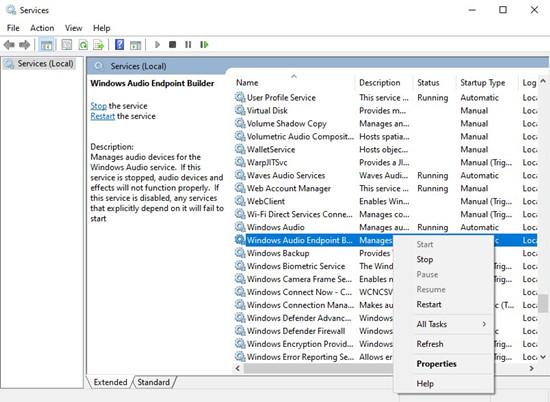Click the vertical scrollbar up arrow
The image size is (550, 402).
543,81
